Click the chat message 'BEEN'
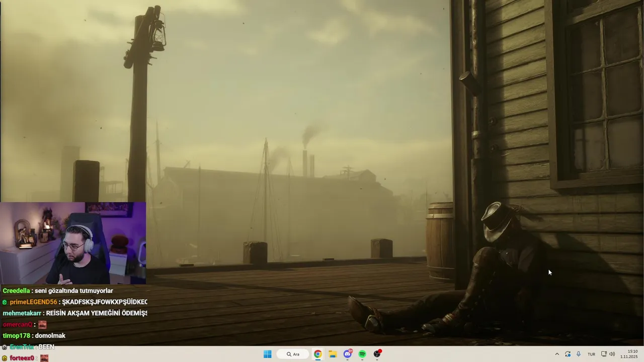The width and height of the screenshot is (644, 362). 46,346
